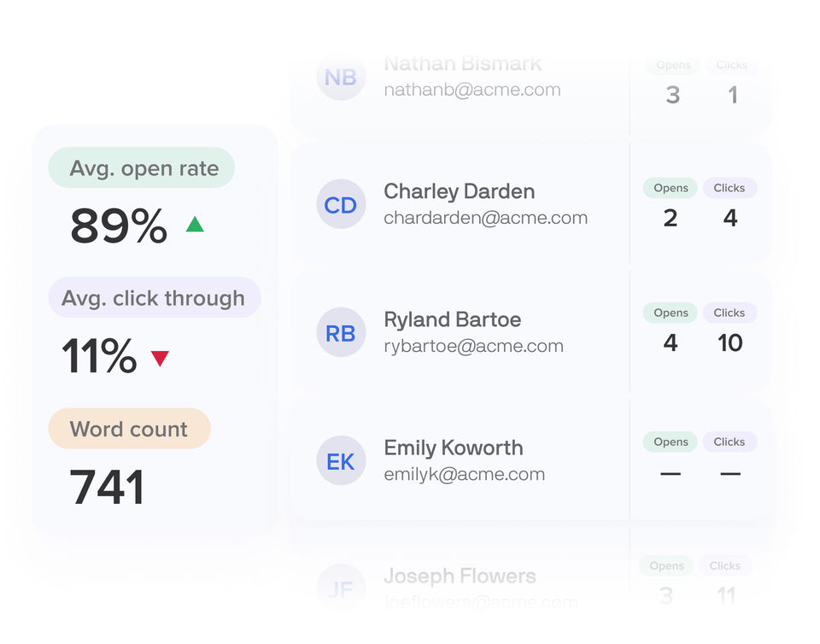Image resolution: width=820 pixels, height=644 pixels.
Task: Click the RB avatar for Ryland Bartoe
Action: (341, 332)
